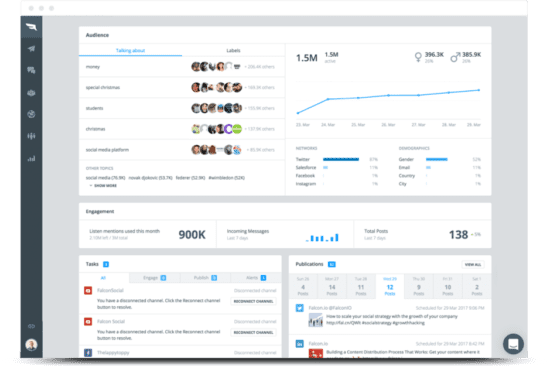The image size is (550, 366).
Task: Click the '138' total posts value
Action: pyautogui.click(x=458, y=234)
